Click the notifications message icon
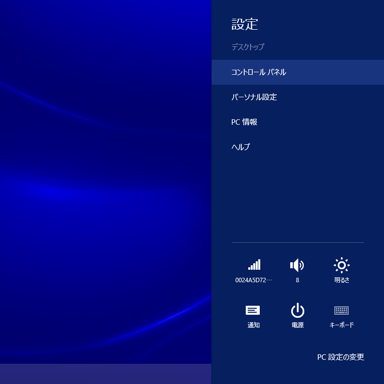Image resolution: width=384 pixels, height=384 pixels. [x=253, y=310]
